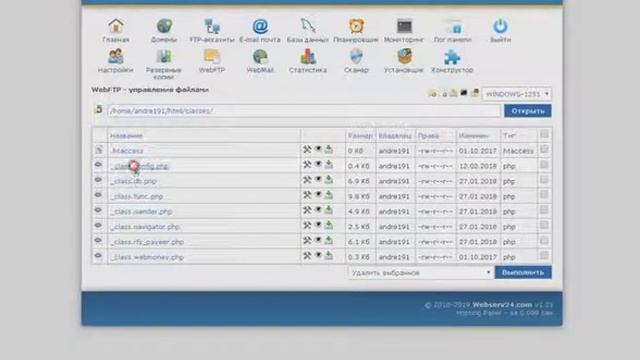This screenshot has height=360, width=640.
Task: Click view eye icon for _class.rfi_paveer.php
Action: tap(318, 240)
